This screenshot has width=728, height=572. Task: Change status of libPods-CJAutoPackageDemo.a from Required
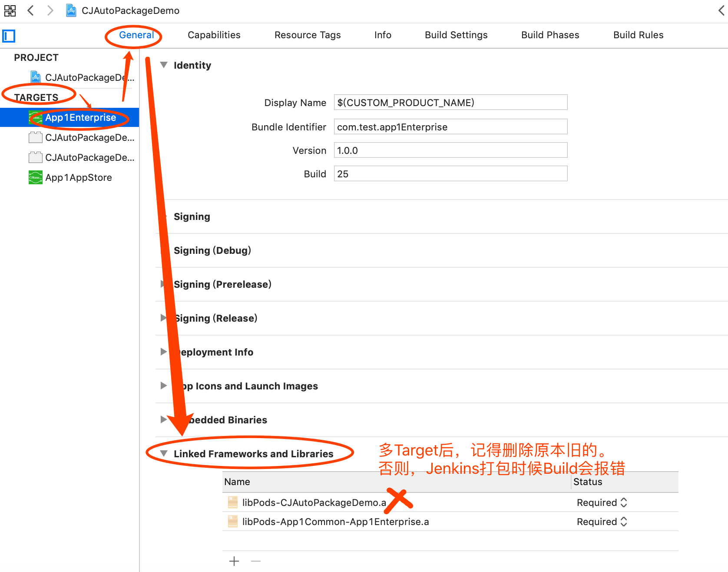click(x=602, y=502)
